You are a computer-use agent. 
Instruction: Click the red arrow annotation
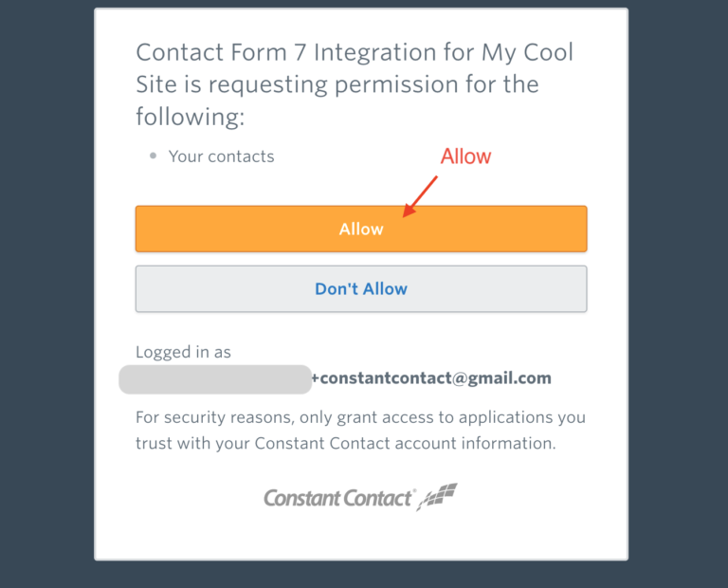pyautogui.click(x=420, y=196)
